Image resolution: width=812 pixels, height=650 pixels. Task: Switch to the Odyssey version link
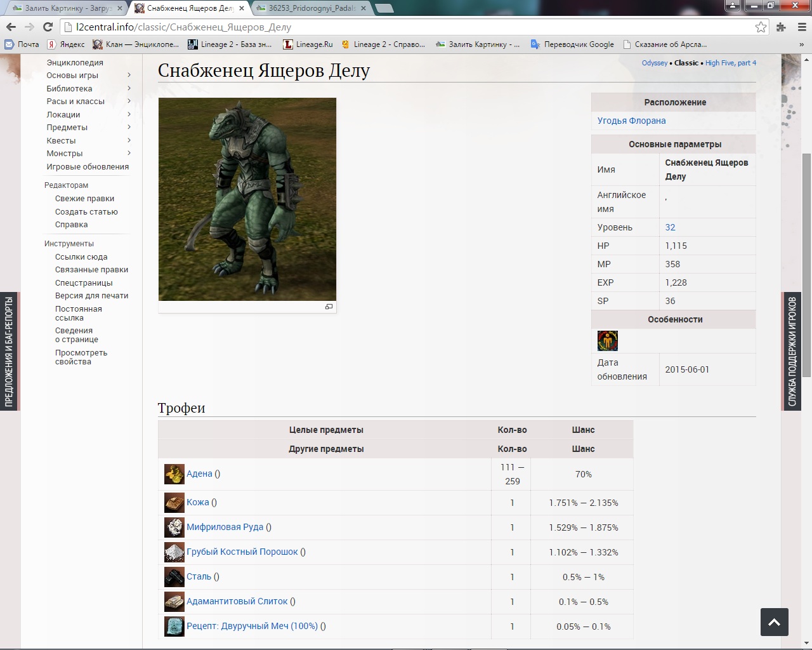654,63
